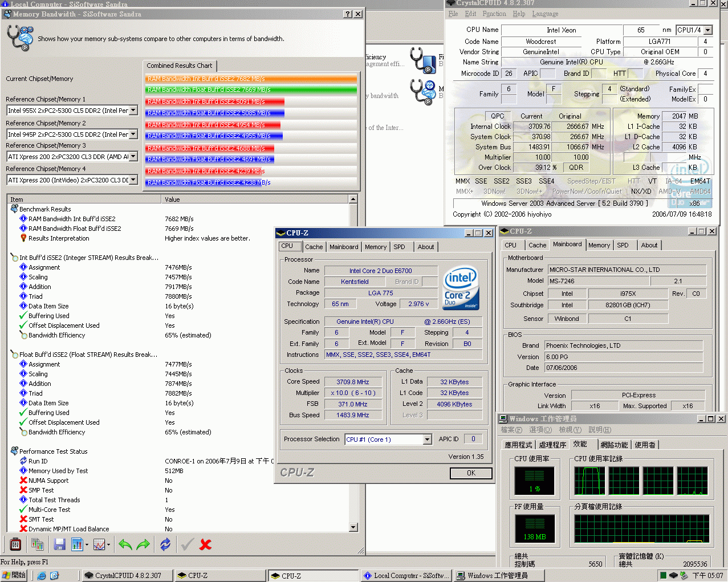Image resolution: width=728 pixels, height=582 pixels.
Task: Click the green check icon beside Multi-Core Test
Action: coord(23,509)
